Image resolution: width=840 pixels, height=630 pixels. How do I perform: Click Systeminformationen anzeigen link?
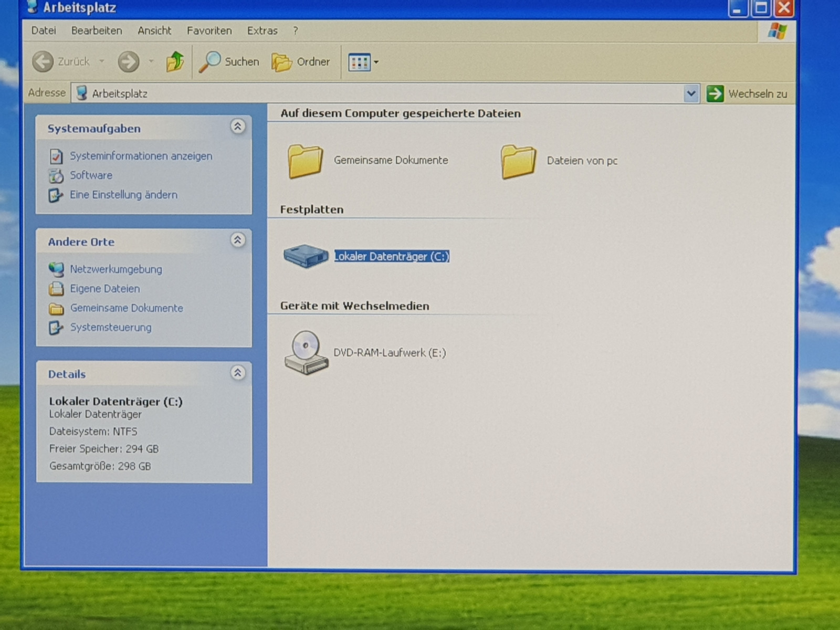141,156
